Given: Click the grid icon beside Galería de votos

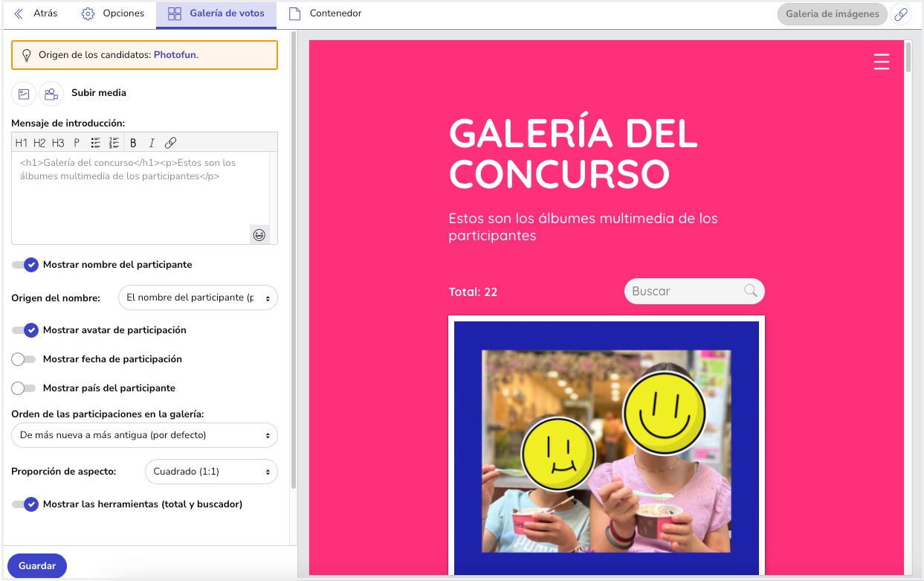Looking at the screenshot, I should (x=175, y=14).
